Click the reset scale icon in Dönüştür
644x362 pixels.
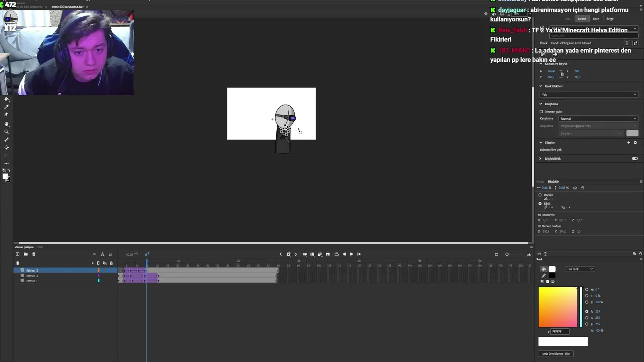[x=583, y=188]
